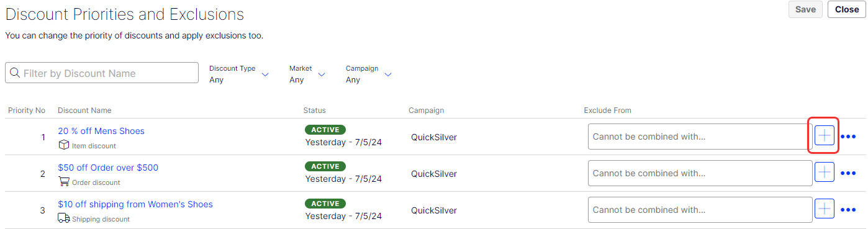868x229 pixels.
Task: Open the three-dot menu for $50 off Order
Action: coord(848,173)
